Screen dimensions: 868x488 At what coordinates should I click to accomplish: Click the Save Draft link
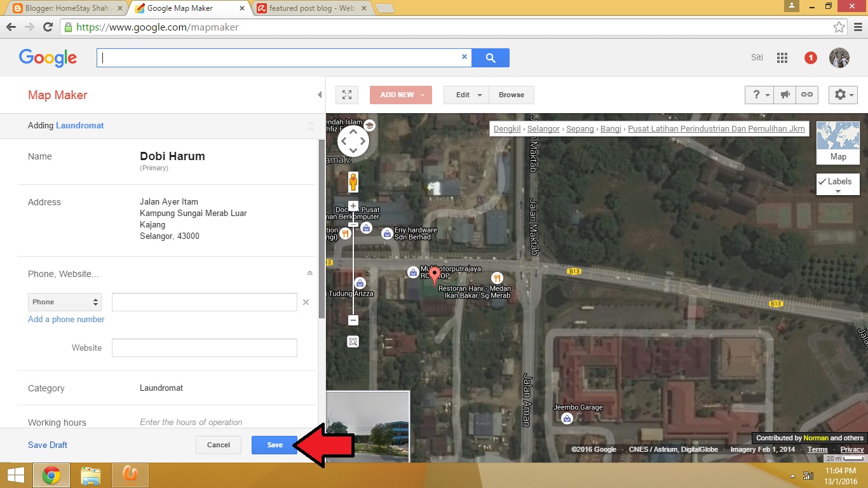pos(47,445)
